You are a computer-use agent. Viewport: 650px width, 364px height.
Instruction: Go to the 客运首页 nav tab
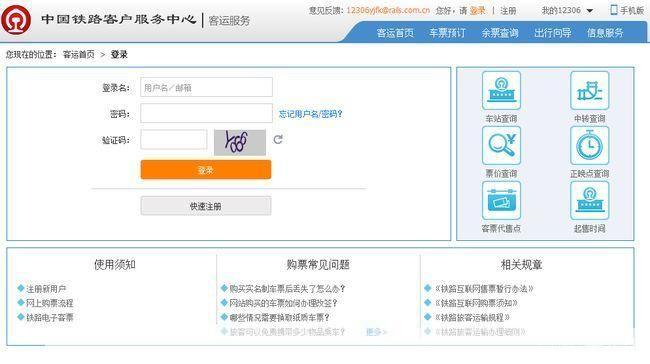395,33
